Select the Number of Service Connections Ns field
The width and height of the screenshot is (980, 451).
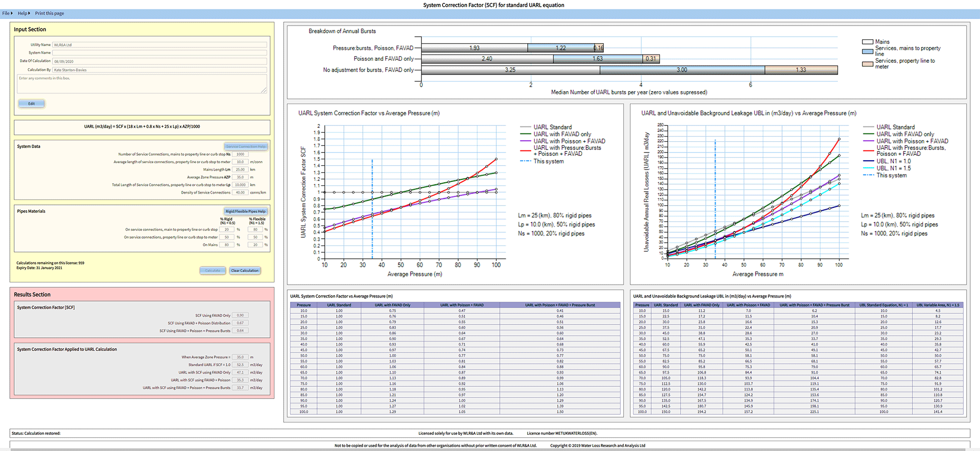pyautogui.click(x=240, y=154)
